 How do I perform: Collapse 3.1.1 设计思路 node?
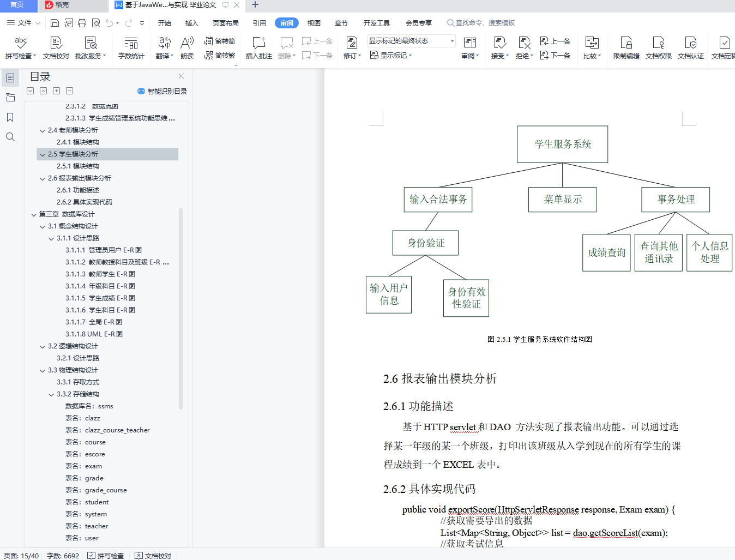51,238
